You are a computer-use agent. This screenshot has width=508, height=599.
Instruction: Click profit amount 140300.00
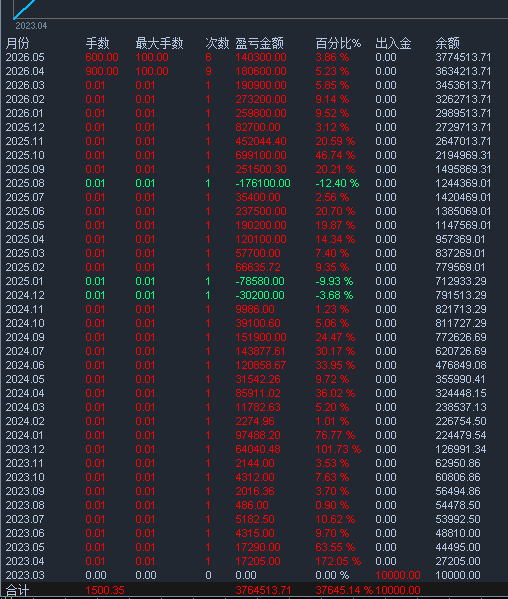[x=261, y=57]
